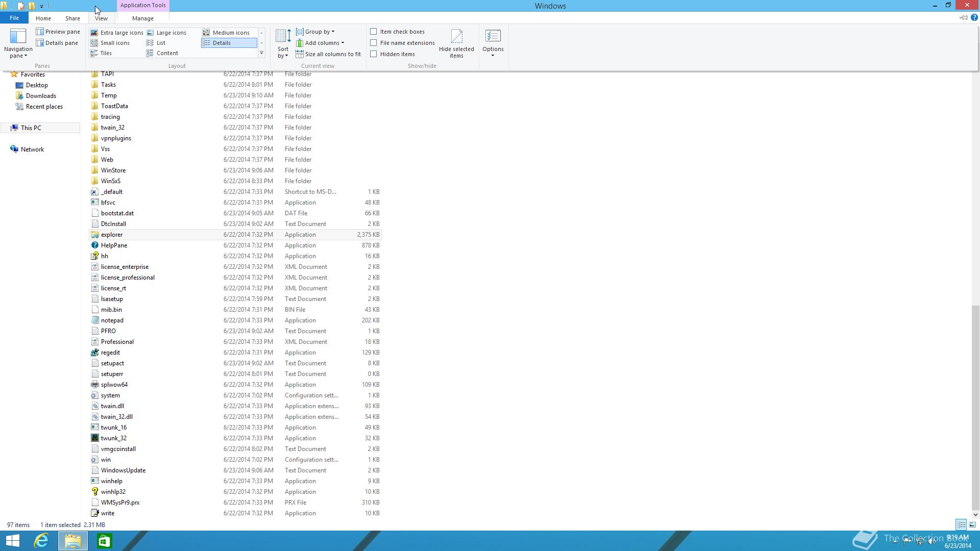Click scrollbar down arrow in file list
This screenshot has width=980, height=551.
tap(975, 515)
